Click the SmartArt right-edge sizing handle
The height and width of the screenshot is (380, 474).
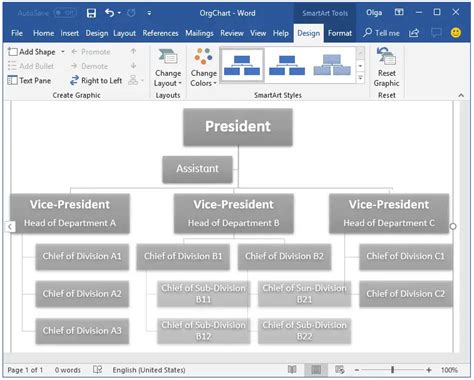pos(453,227)
